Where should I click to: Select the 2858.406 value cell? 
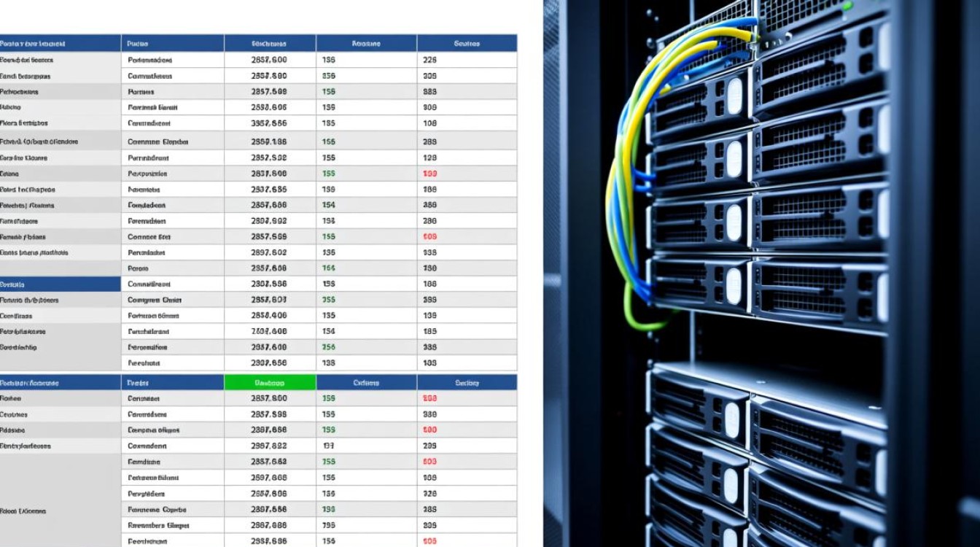[269, 316]
